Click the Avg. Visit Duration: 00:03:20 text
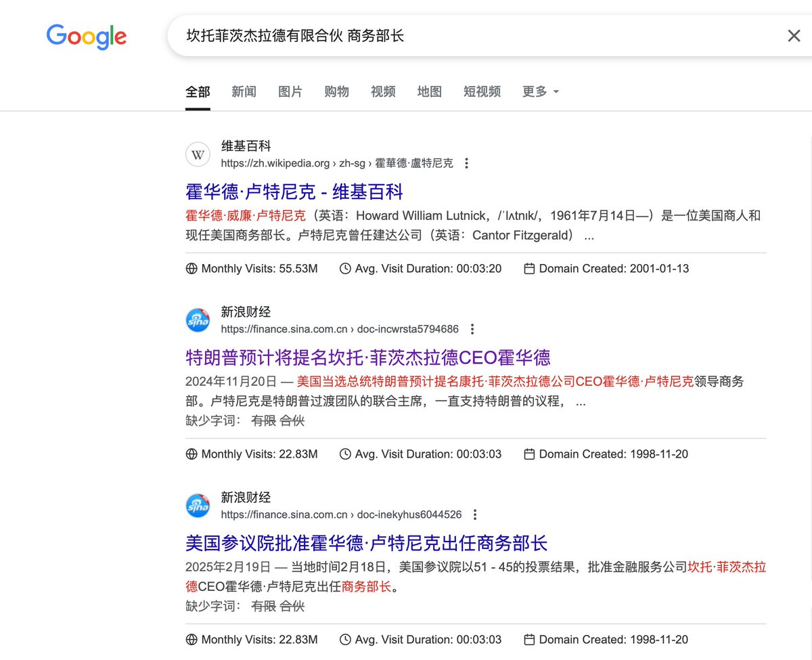 click(x=428, y=269)
